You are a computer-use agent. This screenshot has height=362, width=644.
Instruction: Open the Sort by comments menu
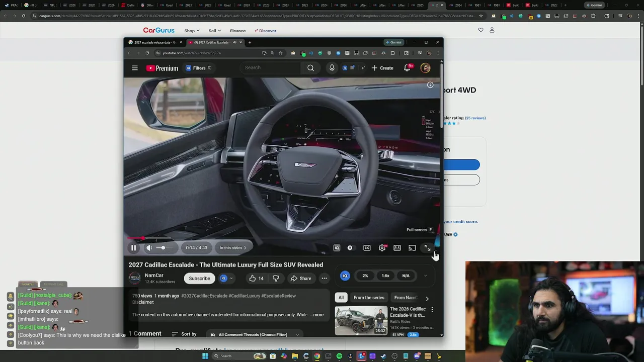184,334
